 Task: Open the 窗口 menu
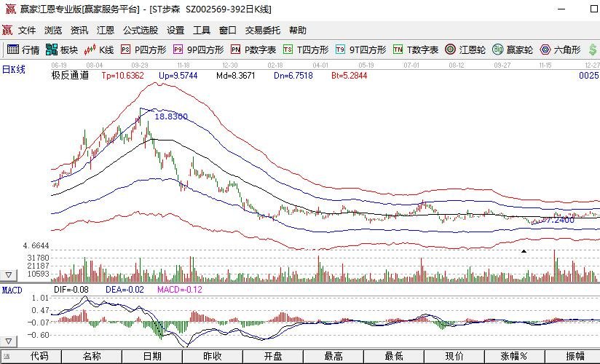point(228,31)
